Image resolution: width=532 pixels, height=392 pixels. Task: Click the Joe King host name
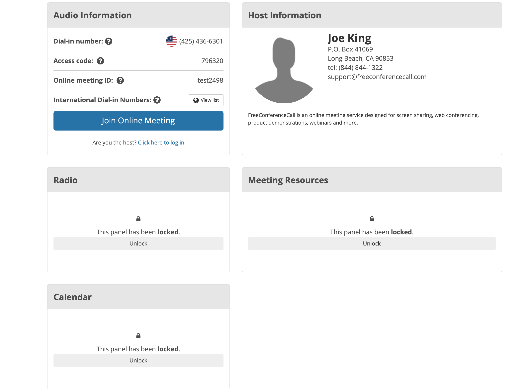tap(349, 38)
